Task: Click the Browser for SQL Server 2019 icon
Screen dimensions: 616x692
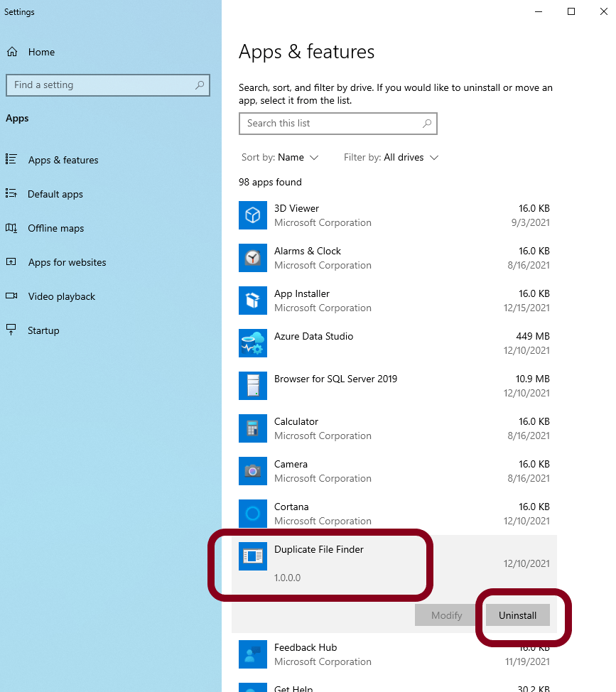Action: 253,386
